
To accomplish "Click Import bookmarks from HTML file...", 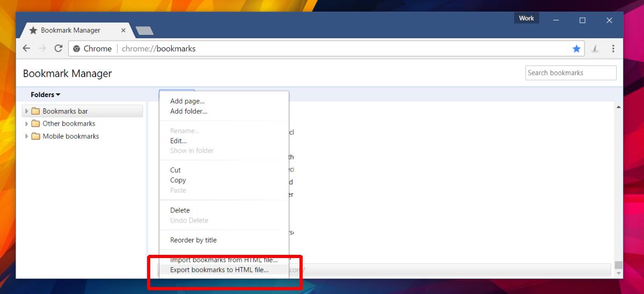I will 224,260.
